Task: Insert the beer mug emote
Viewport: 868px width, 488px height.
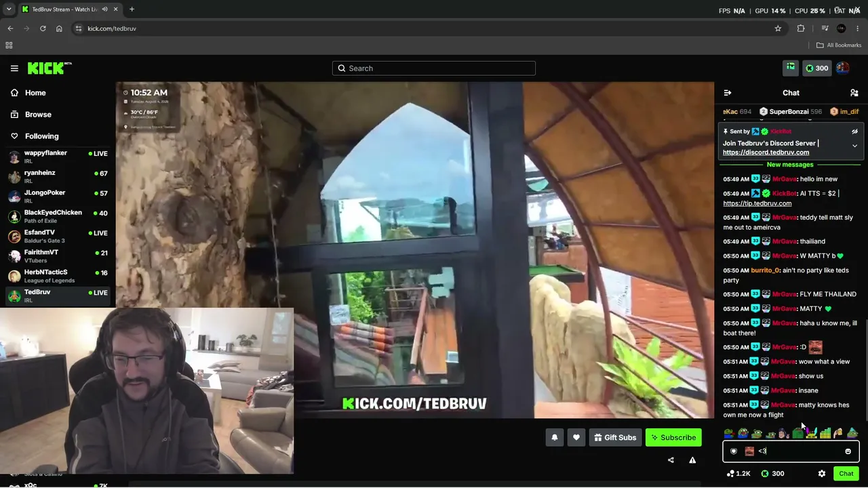Action: (839, 434)
